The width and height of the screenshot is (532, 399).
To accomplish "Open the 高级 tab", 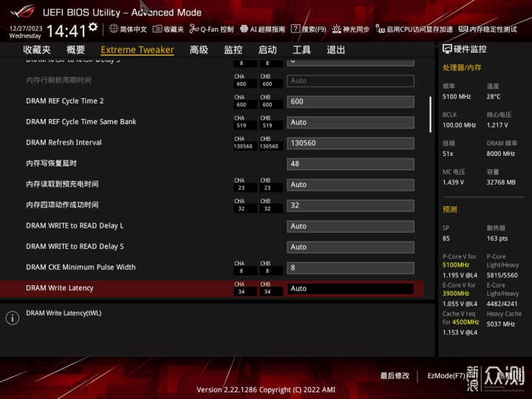I will (199, 50).
